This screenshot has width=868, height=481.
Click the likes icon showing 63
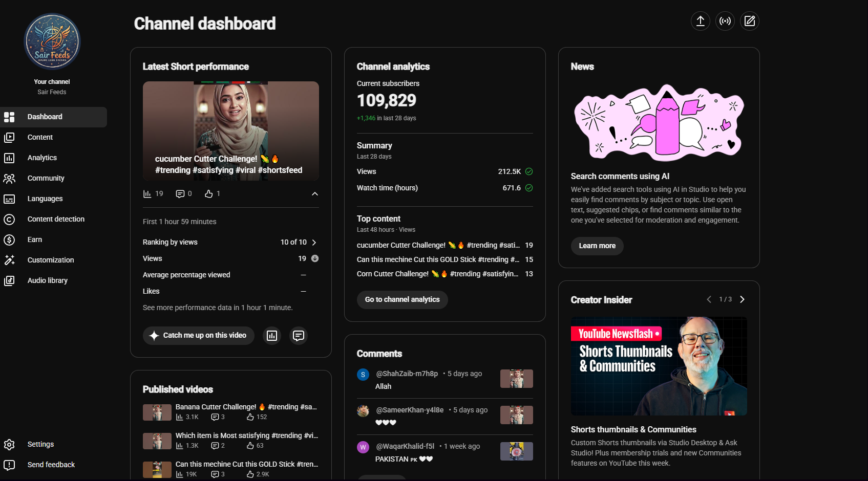pyautogui.click(x=250, y=446)
